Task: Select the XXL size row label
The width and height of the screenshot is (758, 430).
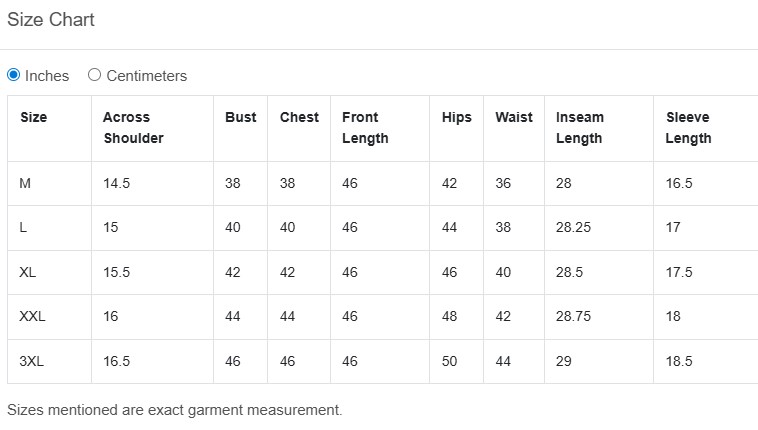Action: click(32, 316)
